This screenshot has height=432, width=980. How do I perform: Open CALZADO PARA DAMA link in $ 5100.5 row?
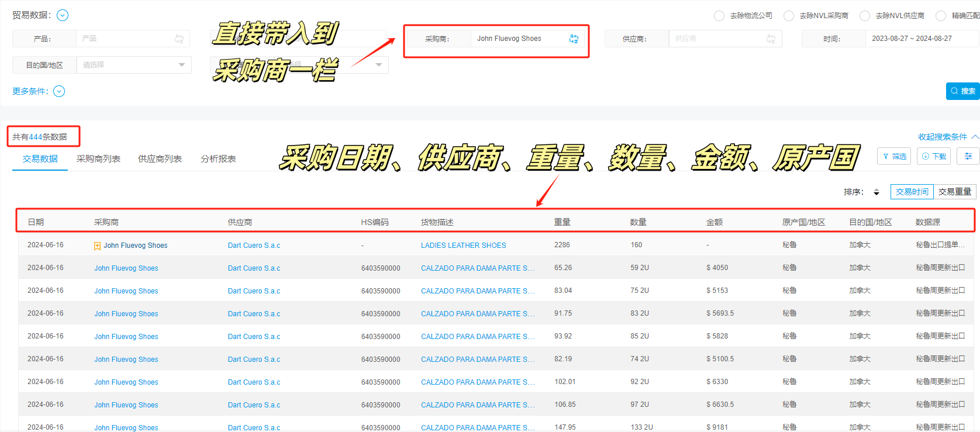(478, 360)
